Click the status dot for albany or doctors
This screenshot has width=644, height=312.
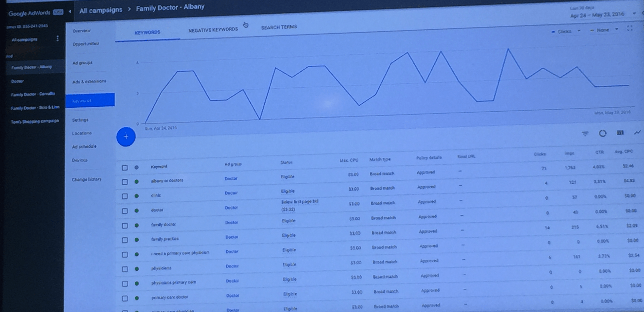[x=136, y=182]
